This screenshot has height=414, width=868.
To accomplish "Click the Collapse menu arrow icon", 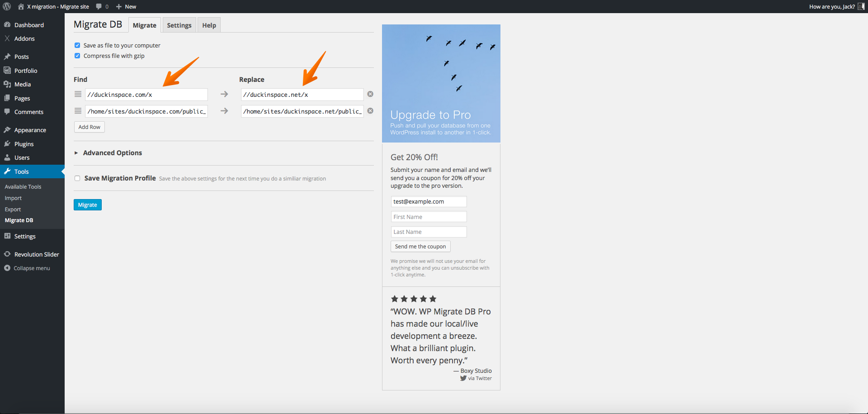I will 7,268.
